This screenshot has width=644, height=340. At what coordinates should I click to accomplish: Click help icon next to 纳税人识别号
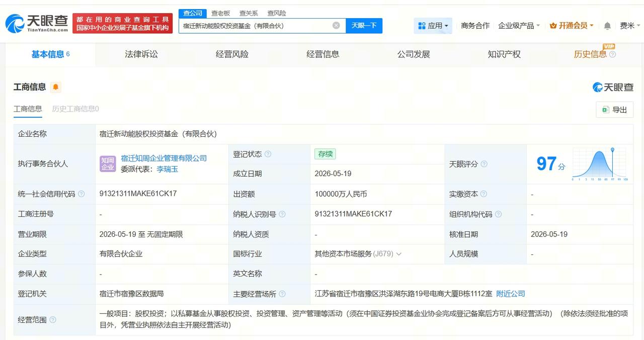click(x=282, y=214)
